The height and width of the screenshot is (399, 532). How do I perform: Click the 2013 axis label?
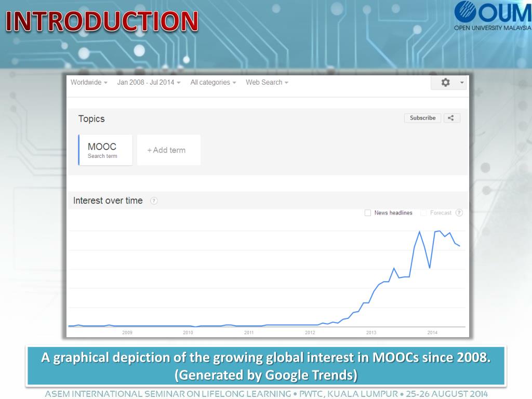[371, 332]
